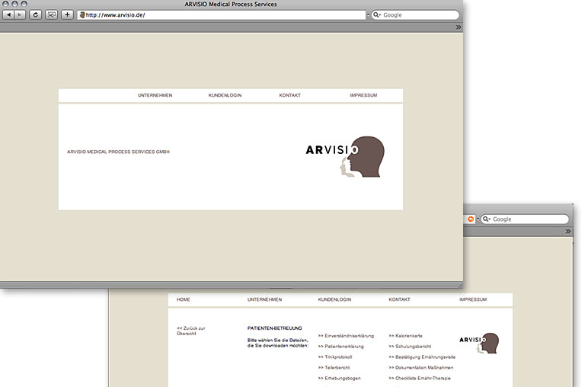Click the browser Forward arrow button
The height and width of the screenshot is (387, 588).
pyautogui.click(x=21, y=14)
